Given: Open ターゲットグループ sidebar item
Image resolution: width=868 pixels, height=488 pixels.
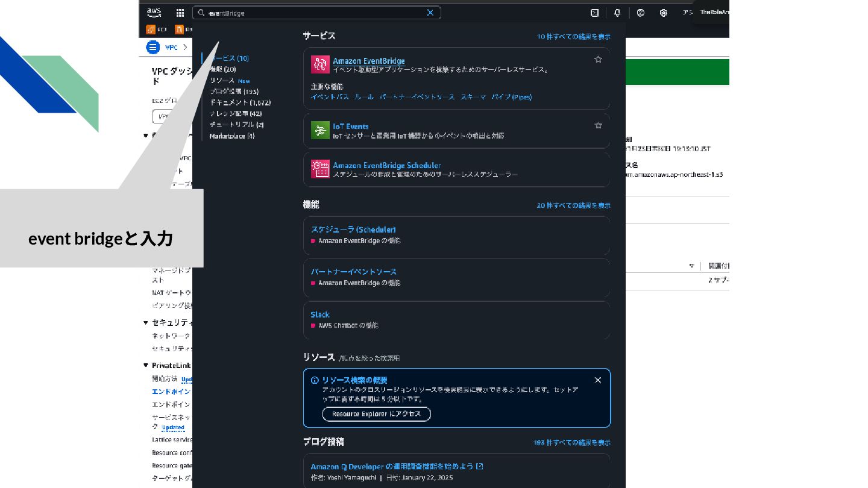Looking at the screenshot, I should coord(172,478).
